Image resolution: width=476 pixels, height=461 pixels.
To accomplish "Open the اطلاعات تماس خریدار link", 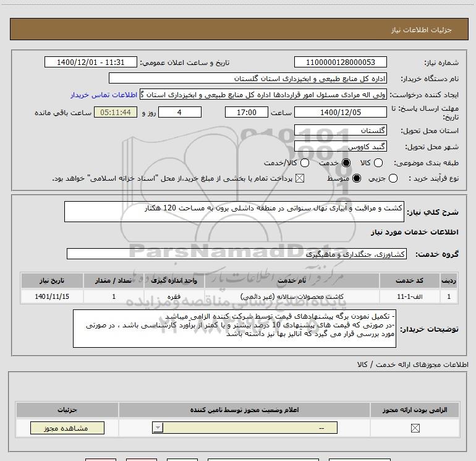I will (104, 95).
